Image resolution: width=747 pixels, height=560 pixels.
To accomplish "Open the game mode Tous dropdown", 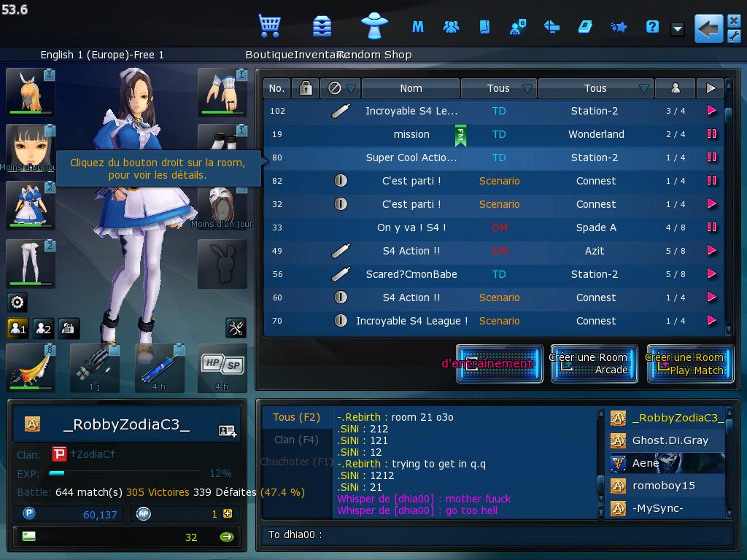I will (x=499, y=88).
